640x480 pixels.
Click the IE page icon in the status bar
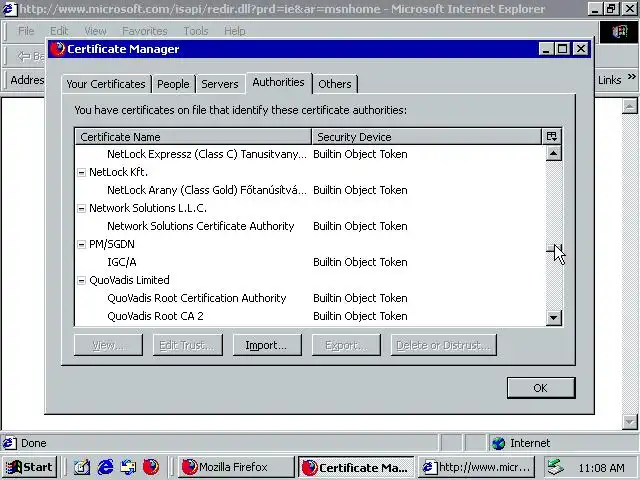(x=10, y=443)
